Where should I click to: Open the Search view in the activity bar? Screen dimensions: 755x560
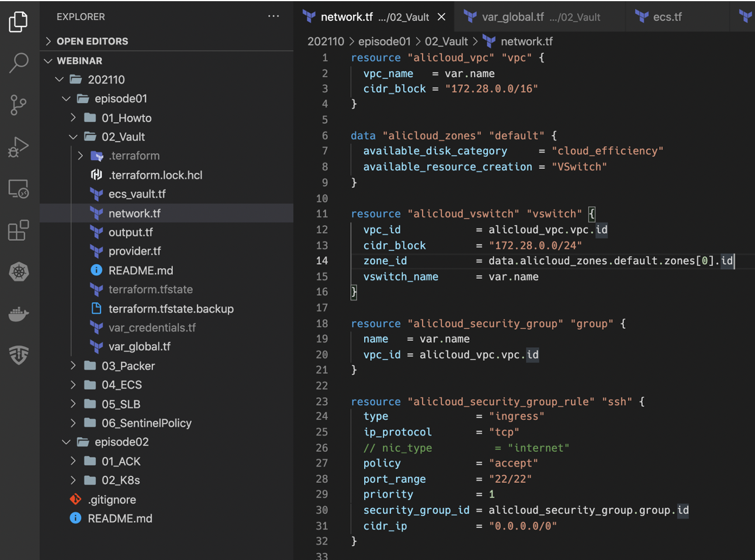18,63
